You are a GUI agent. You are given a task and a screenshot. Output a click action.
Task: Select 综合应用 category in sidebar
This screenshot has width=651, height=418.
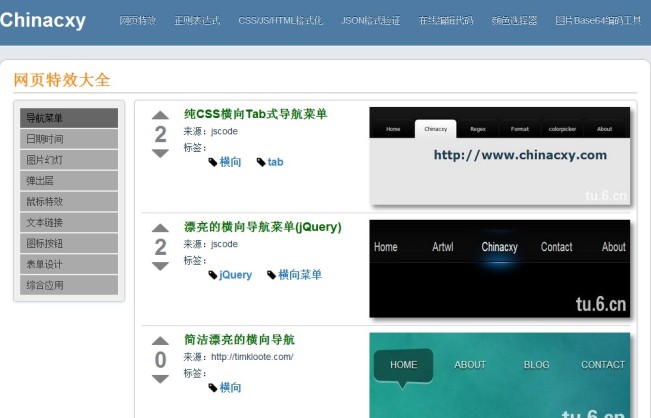pos(69,285)
